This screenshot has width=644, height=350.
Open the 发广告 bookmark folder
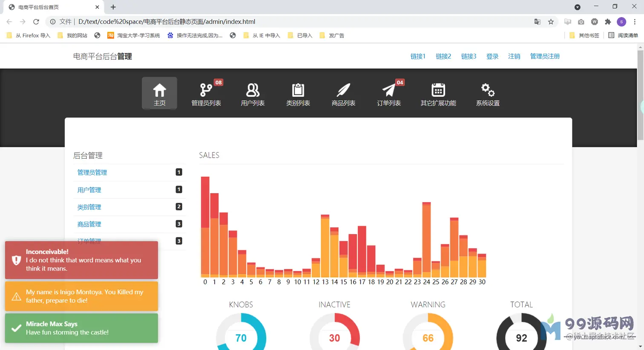tap(332, 35)
